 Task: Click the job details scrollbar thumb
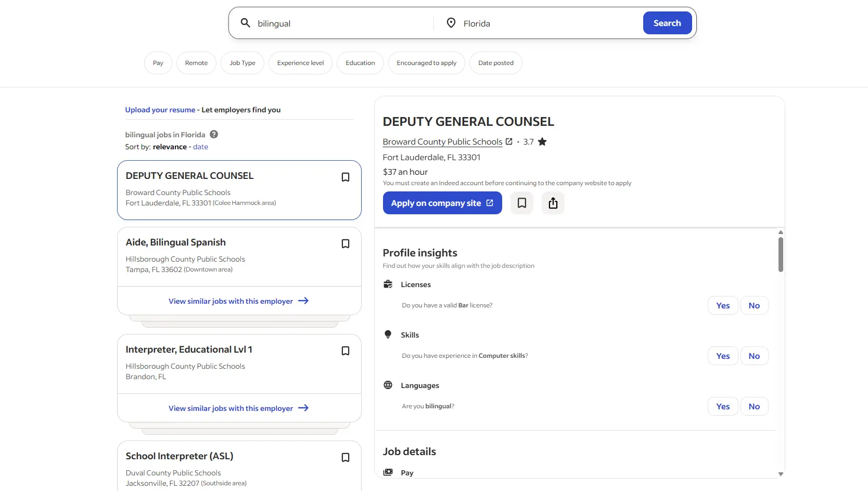[x=781, y=254]
